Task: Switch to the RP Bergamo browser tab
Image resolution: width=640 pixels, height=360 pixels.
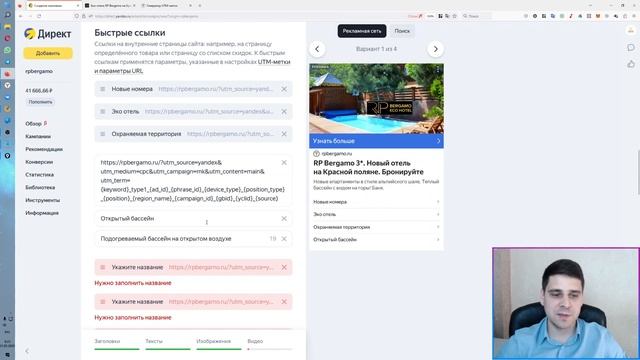Action: 110,6
